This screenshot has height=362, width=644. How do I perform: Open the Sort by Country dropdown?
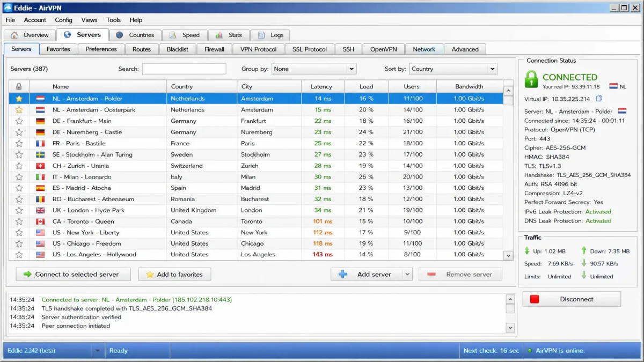click(453, 69)
